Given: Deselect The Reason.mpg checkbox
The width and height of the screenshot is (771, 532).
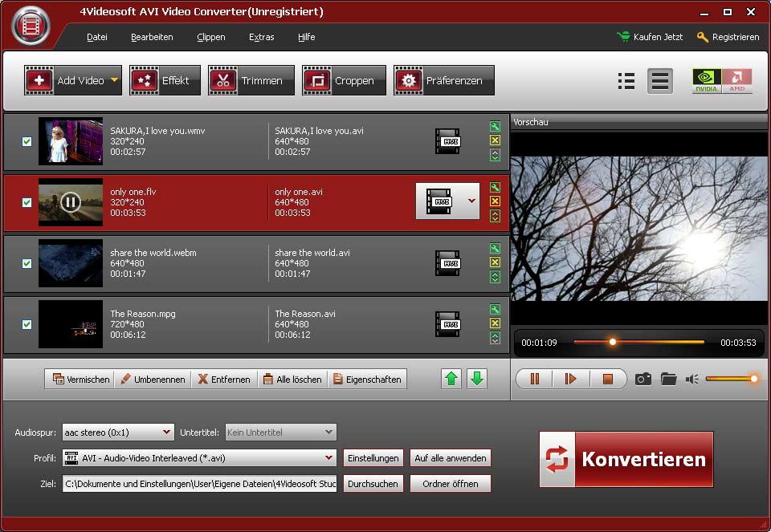Looking at the screenshot, I should 27,324.
